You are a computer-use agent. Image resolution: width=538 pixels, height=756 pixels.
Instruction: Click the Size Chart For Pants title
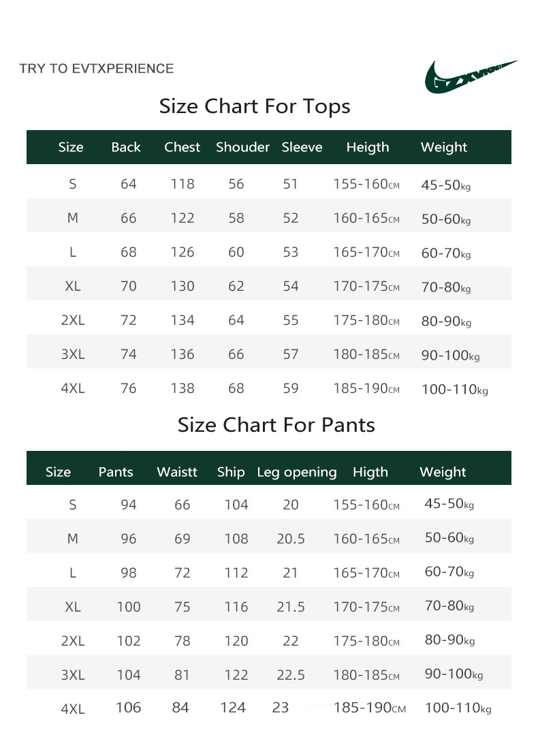[x=276, y=425]
